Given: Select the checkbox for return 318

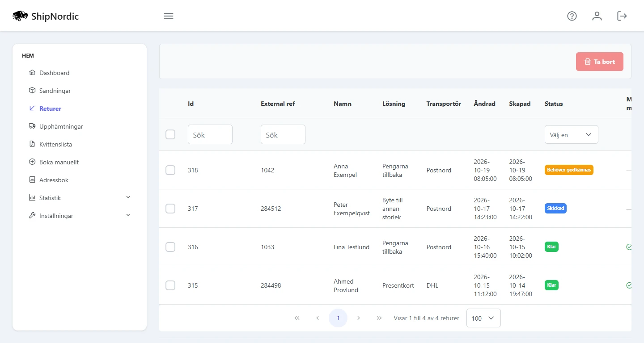Looking at the screenshot, I should pyautogui.click(x=170, y=170).
